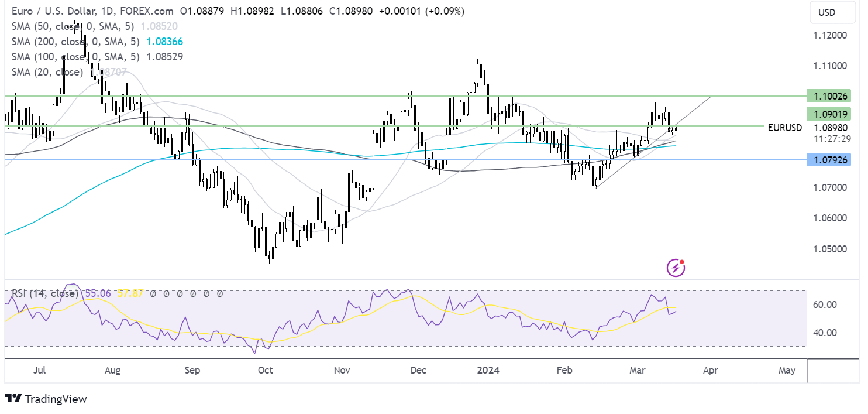
Task: Click the SMA 100 indicator legend
Action: tap(75, 57)
